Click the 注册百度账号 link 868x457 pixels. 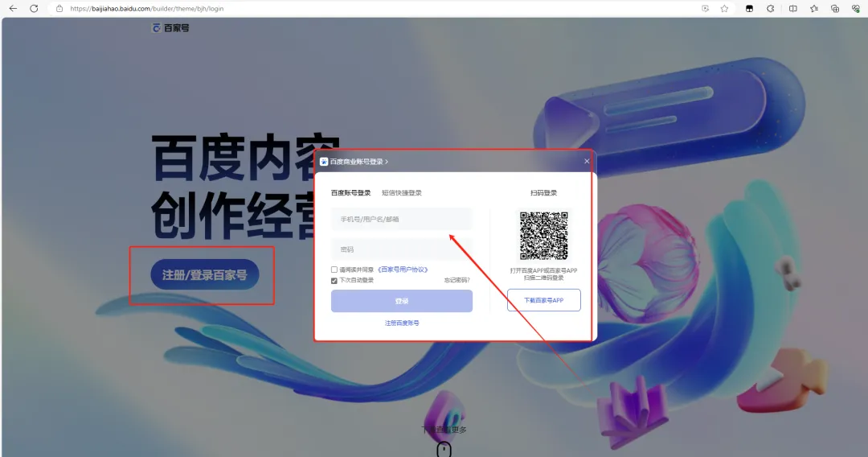(x=402, y=323)
